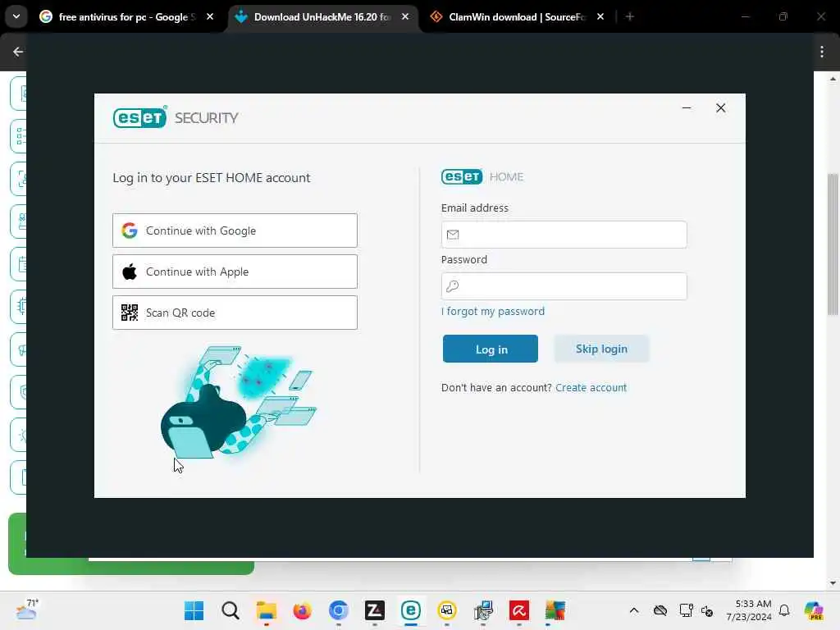This screenshot has width=840, height=630.
Task: Open the red Avira icon in taskbar
Action: (x=519, y=610)
